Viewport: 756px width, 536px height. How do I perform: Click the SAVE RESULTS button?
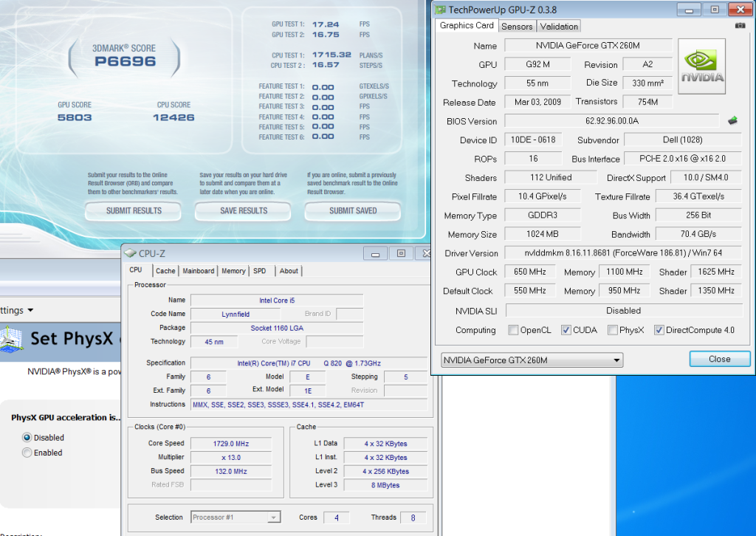point(243,210)
